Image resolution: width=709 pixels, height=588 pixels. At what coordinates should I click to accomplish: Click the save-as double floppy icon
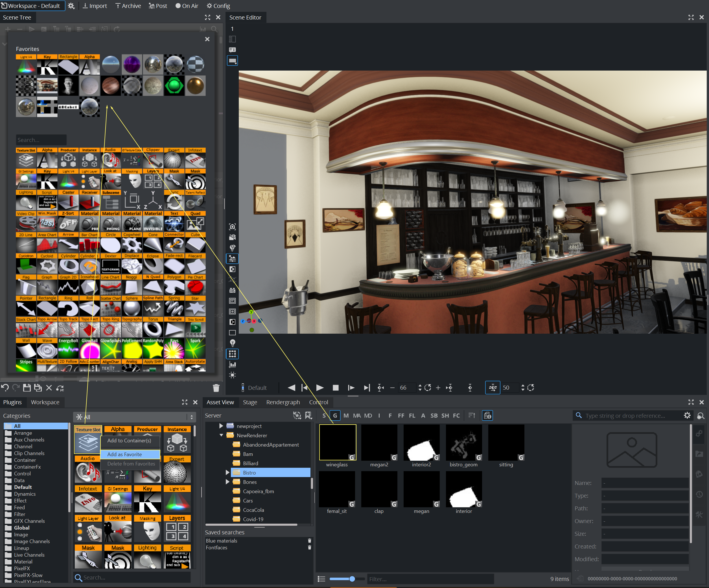(x=38, y=388)
